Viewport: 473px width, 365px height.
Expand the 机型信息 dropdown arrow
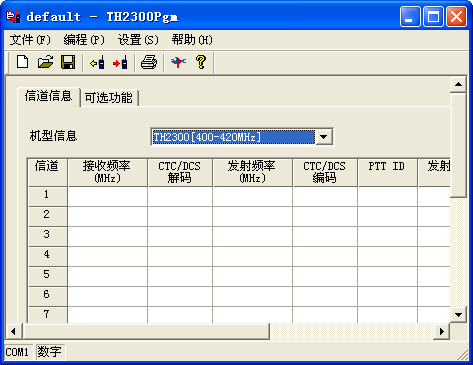[323, 137]
